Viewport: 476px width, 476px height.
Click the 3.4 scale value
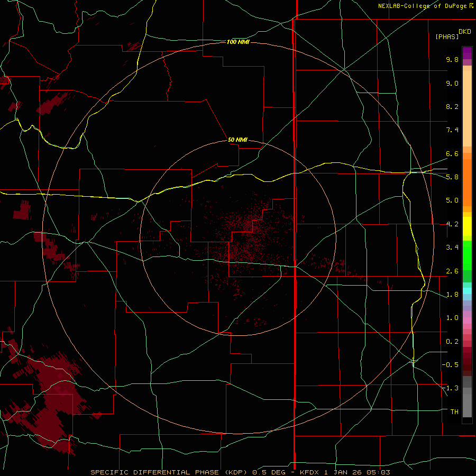pyautogui.click(x=452, y=248)
